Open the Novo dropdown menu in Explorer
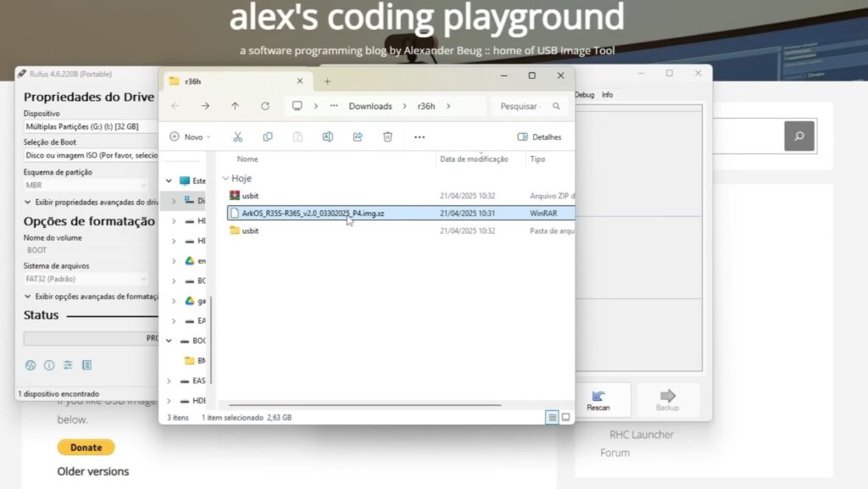Viewport: 868px width, 489px height. click(x=190, y=136)
